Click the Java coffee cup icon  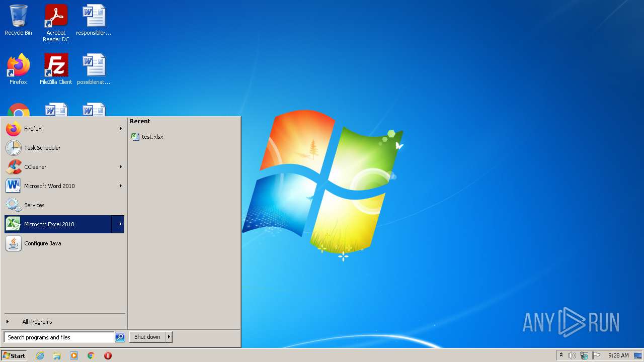pos(14,243)
